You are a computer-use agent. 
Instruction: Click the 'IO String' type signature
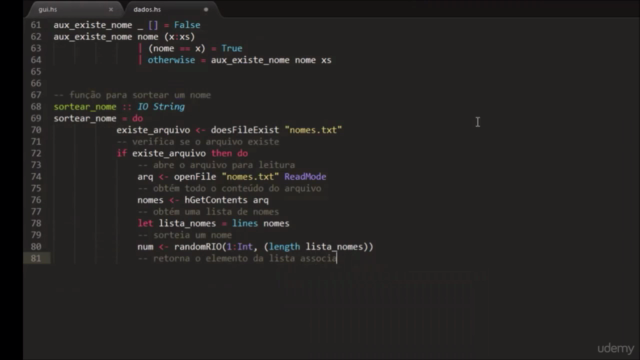[x=161, y=107]
